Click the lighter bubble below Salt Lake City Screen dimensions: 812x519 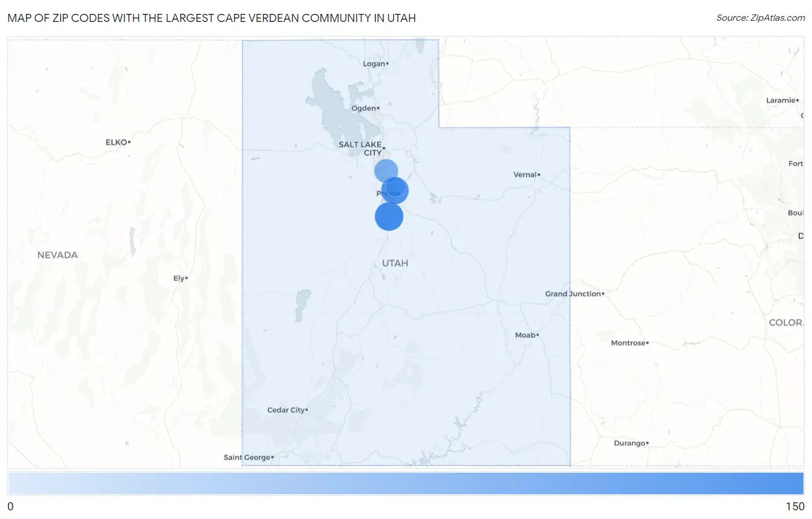[386, 171]
